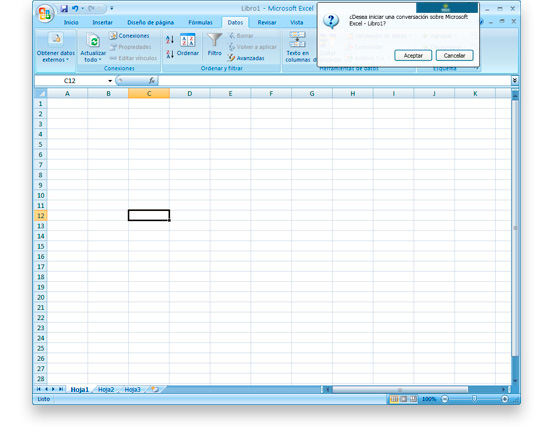Dismiss the dialog with Cancelar
557x441 pixels.
(x=454, y=55)
